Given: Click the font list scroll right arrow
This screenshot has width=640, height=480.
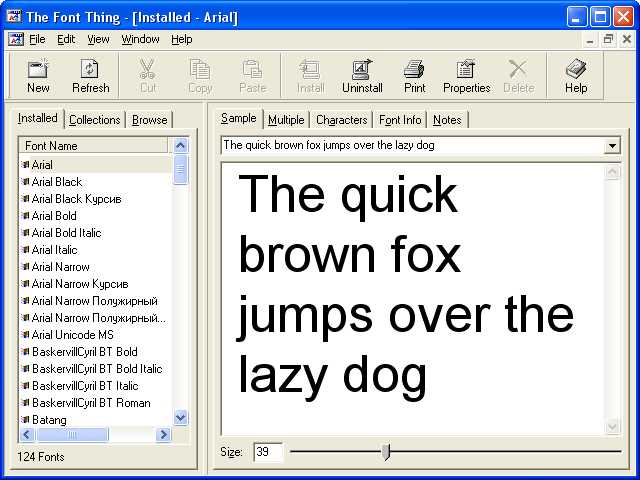Looking at the screenshot, I should tap(163, 434).
